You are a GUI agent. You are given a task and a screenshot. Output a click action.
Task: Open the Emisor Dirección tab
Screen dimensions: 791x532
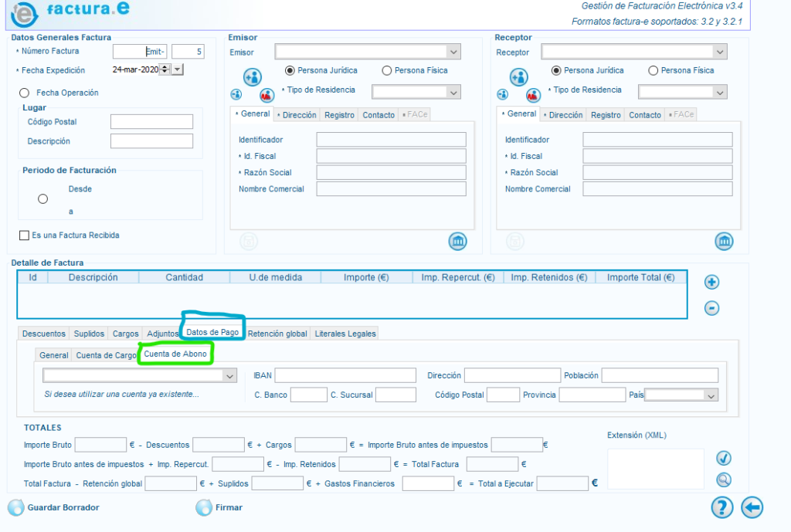(298, 115)
